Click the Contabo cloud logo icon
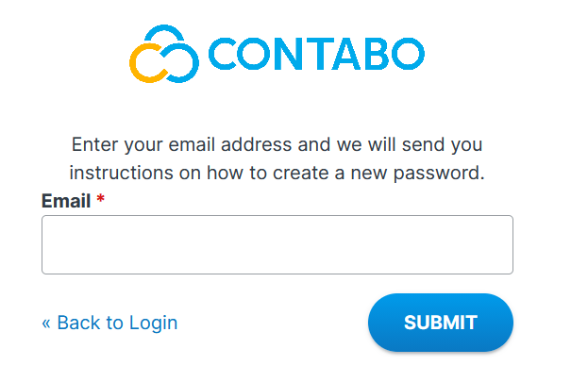The width and height of the screenshot is (588, 382). click(x=163, y=53)
